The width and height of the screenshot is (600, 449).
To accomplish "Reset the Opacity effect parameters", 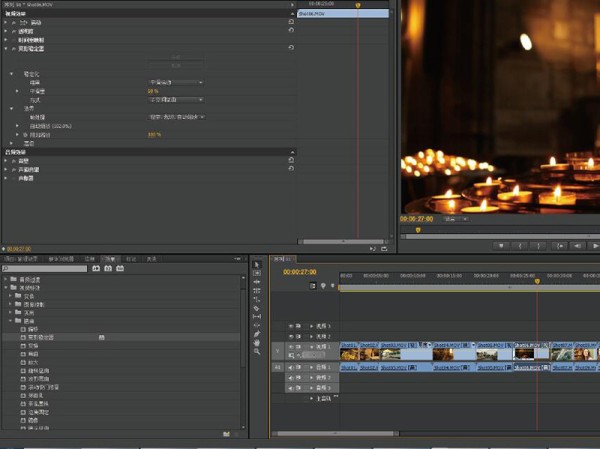I will 291,30.
